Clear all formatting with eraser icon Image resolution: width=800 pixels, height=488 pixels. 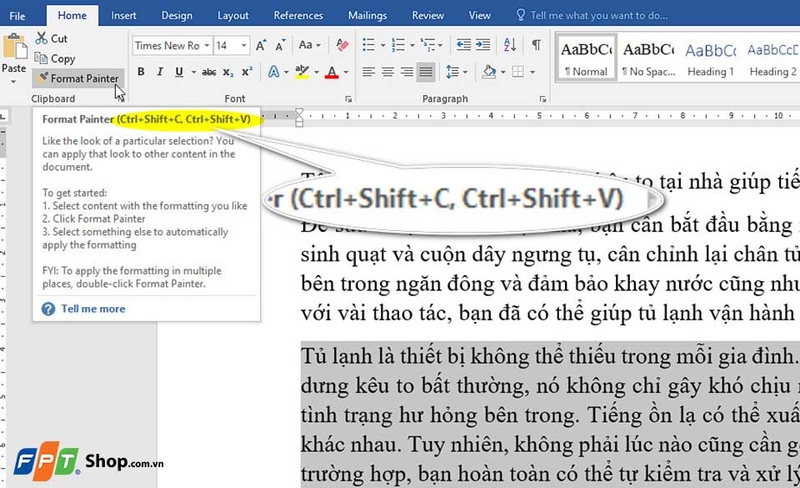coord(342,45)
